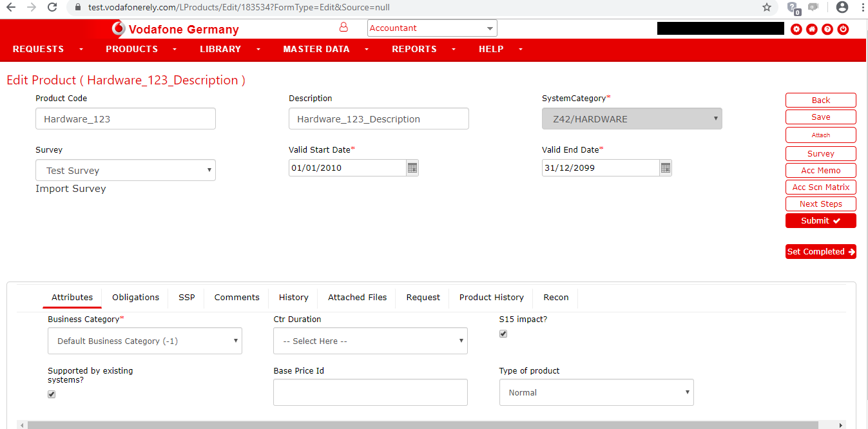Click the Valid Start Date text field
Viewport: 868px width, 429px height.
click(347, 167)
